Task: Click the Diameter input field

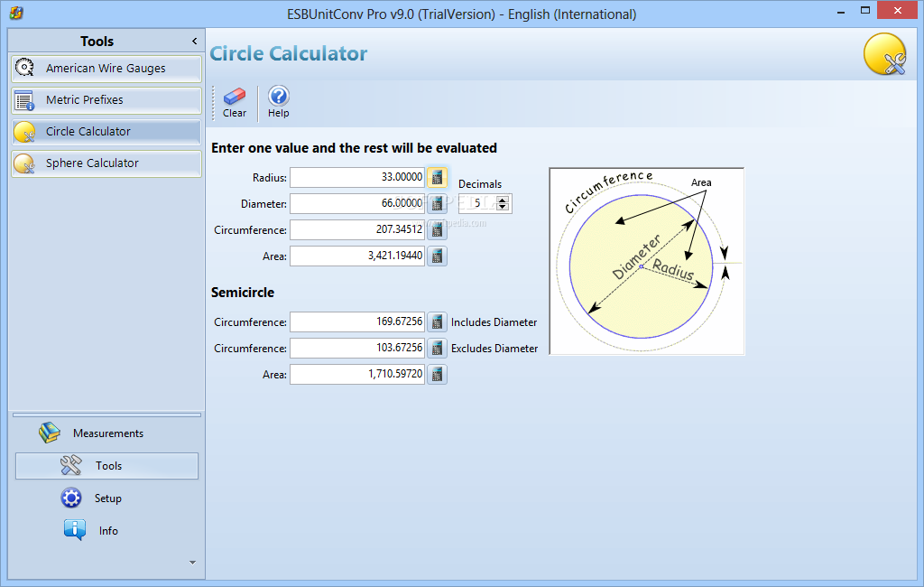Action: click(x=357, y=203)
